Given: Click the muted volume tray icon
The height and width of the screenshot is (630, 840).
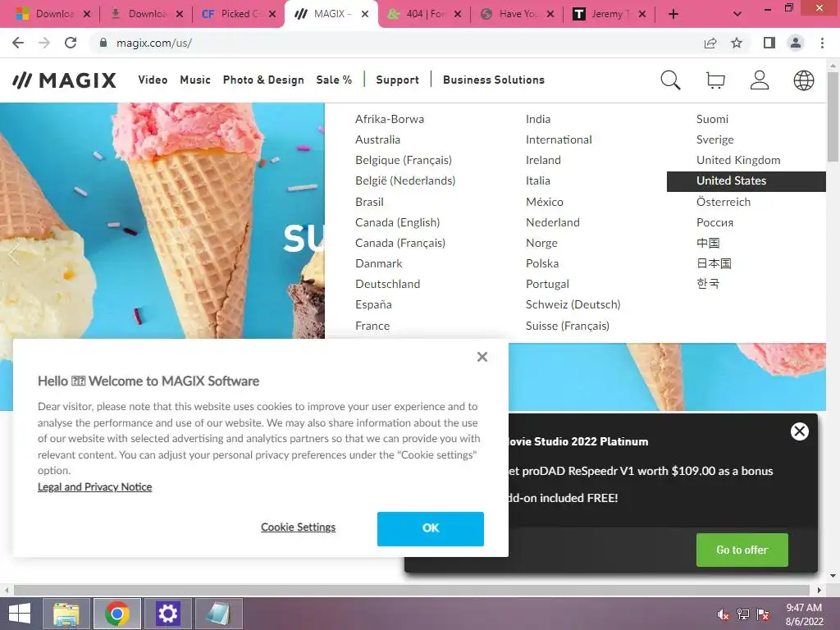Looking at the screenshot, I should (723, 614).
